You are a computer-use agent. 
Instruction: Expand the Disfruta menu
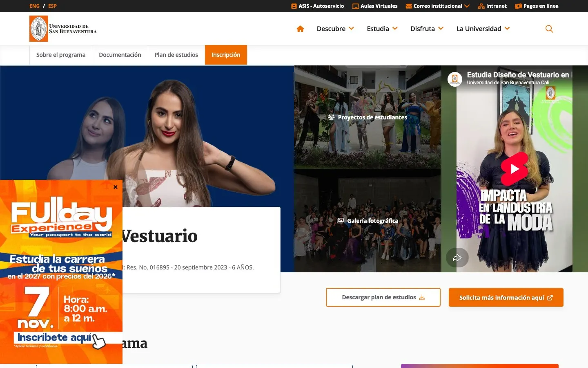tap(427, 29)
